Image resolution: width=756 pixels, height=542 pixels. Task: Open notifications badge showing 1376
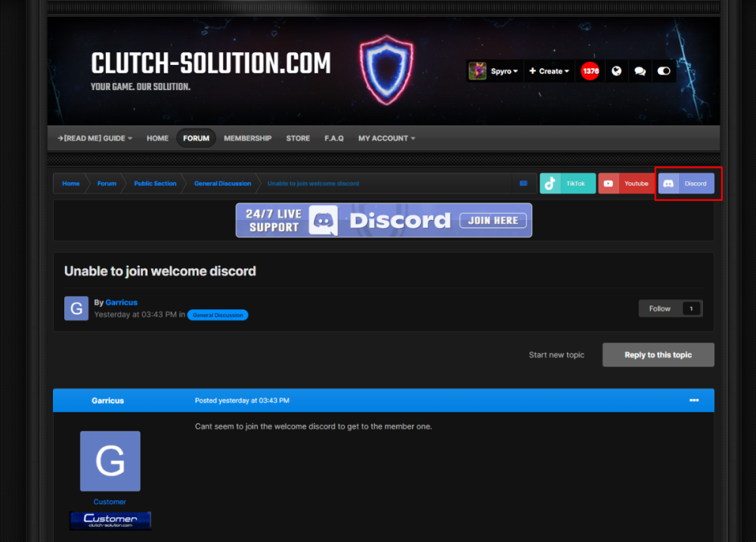(x=590, y=71)
